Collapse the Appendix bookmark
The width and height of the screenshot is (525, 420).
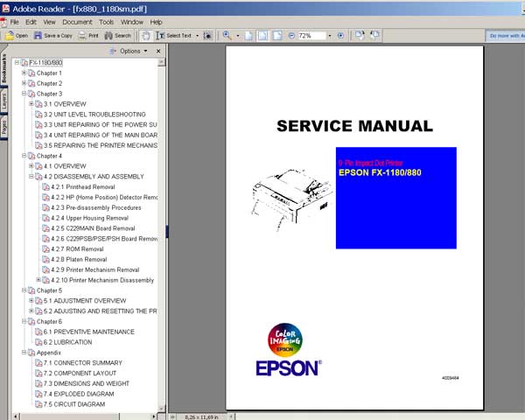point(24,353)
